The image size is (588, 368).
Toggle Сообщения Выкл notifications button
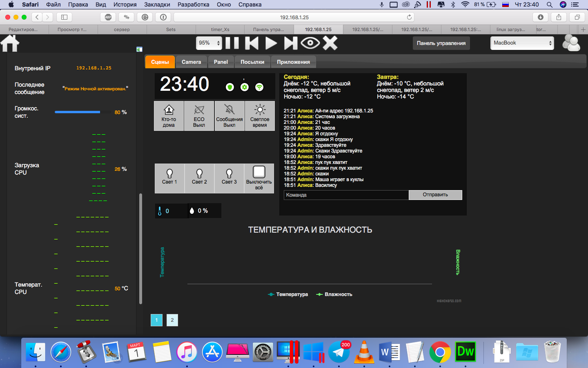point(229,116)
